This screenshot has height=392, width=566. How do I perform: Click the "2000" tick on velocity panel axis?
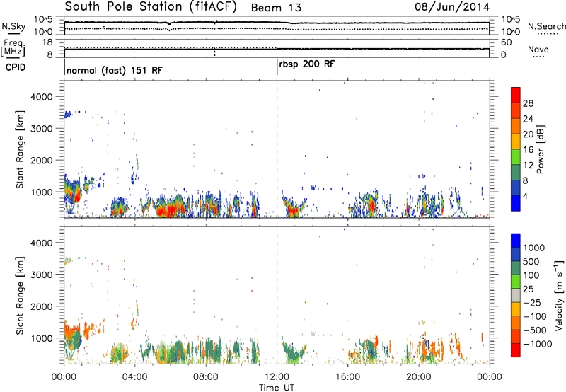tap(42, 306)
